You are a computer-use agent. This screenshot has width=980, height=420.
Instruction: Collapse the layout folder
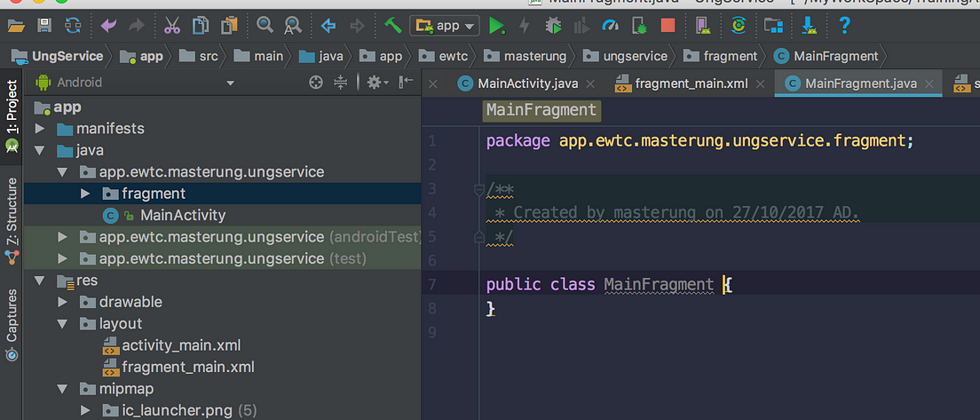[x=62, y=324]
